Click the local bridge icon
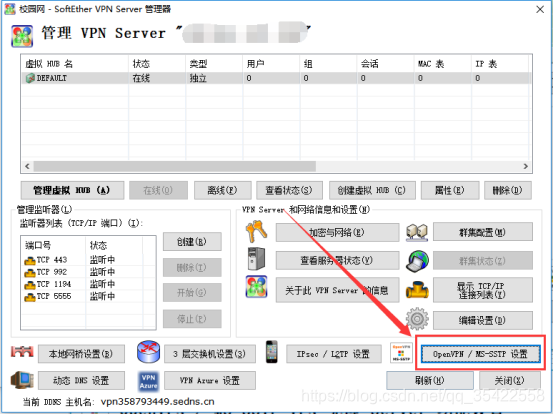554x414 pixels. point(22,352)
